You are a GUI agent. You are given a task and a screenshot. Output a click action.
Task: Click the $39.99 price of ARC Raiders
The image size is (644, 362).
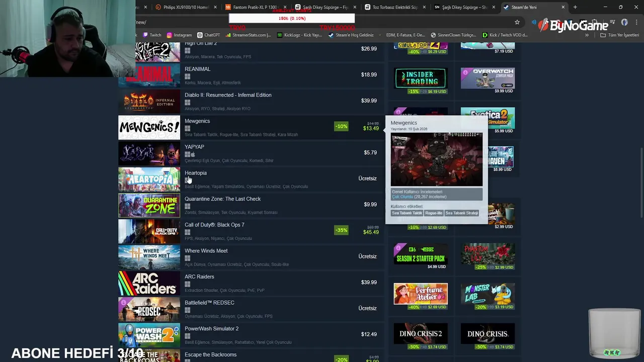click(x=369, y=283)
